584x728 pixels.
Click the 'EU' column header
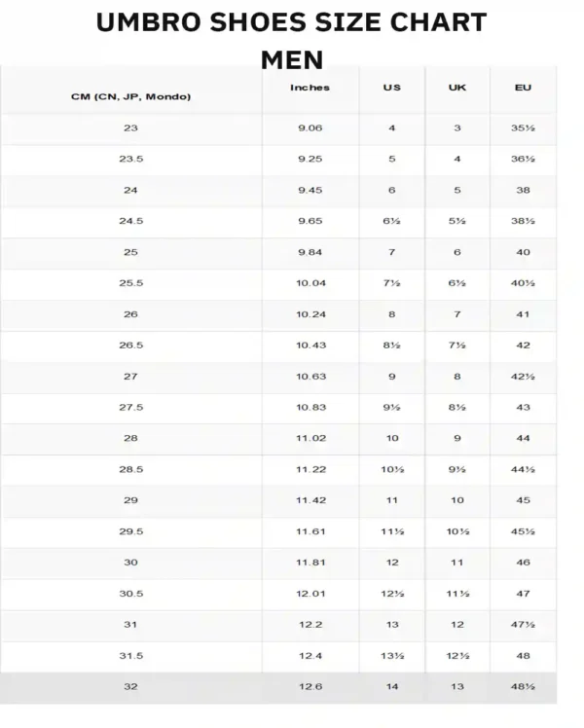523,88
